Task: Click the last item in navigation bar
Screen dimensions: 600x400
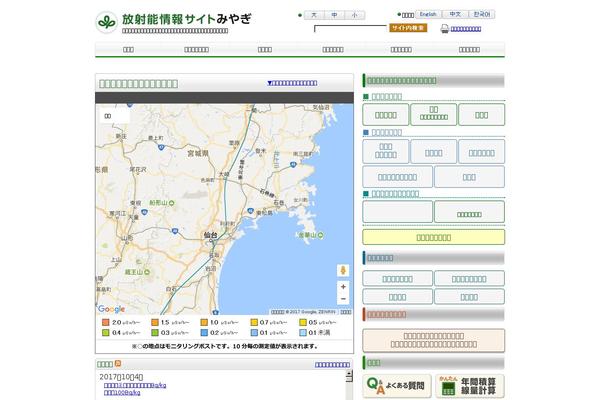Action: pos(470,49)
